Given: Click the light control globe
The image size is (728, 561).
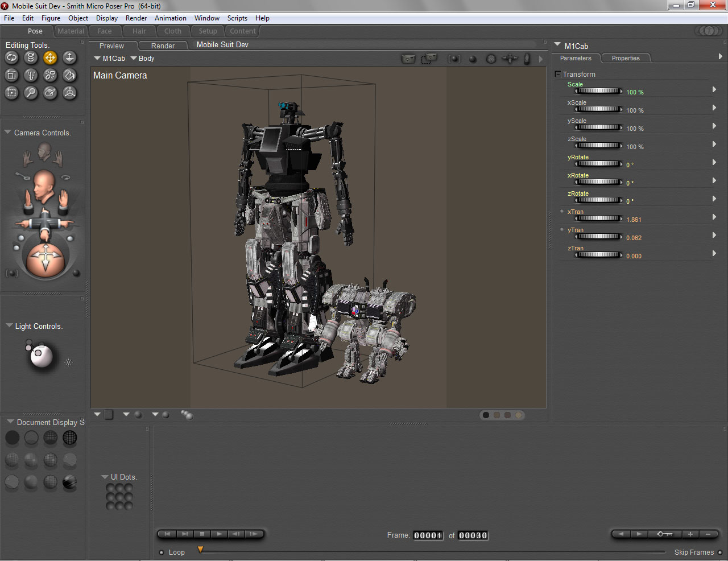Looking at the screenshot, I should tap(41, 356).
